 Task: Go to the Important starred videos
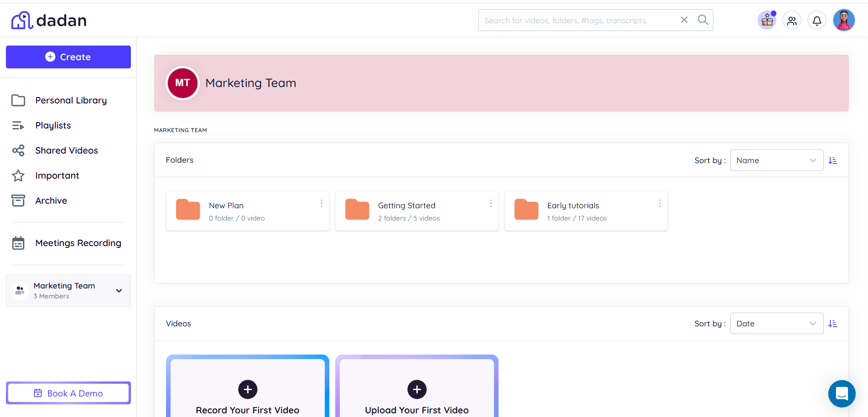coord(57,175)
